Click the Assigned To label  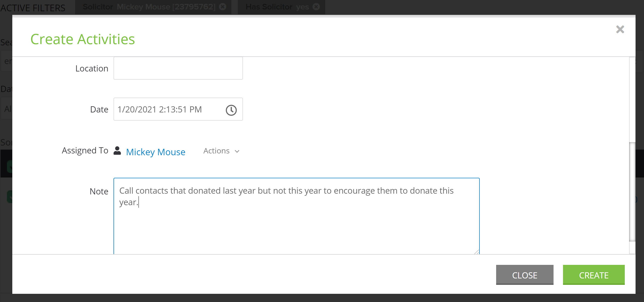85,150
